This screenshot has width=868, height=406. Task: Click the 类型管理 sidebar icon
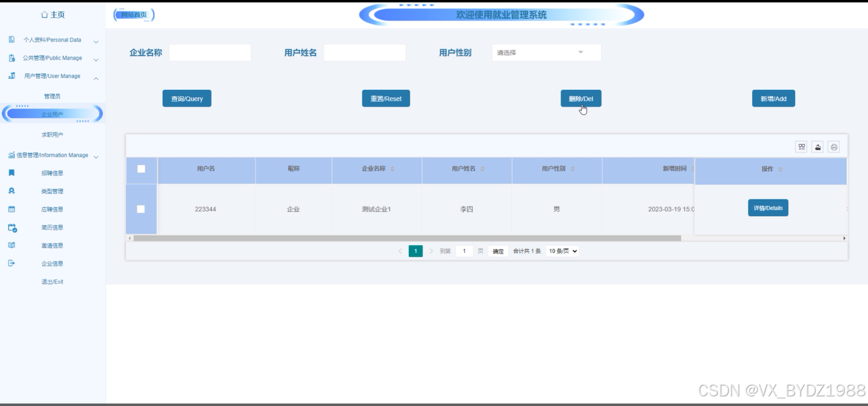[11, 191]
